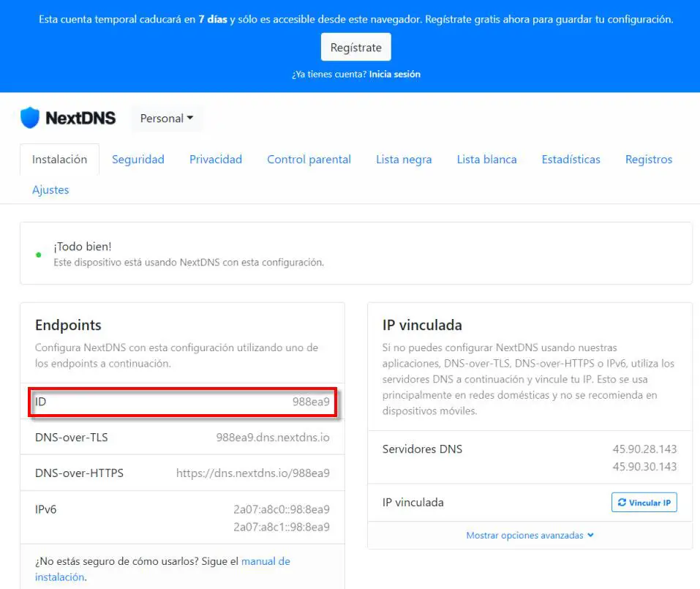Click the NextDNS brand name

point(80,118)
